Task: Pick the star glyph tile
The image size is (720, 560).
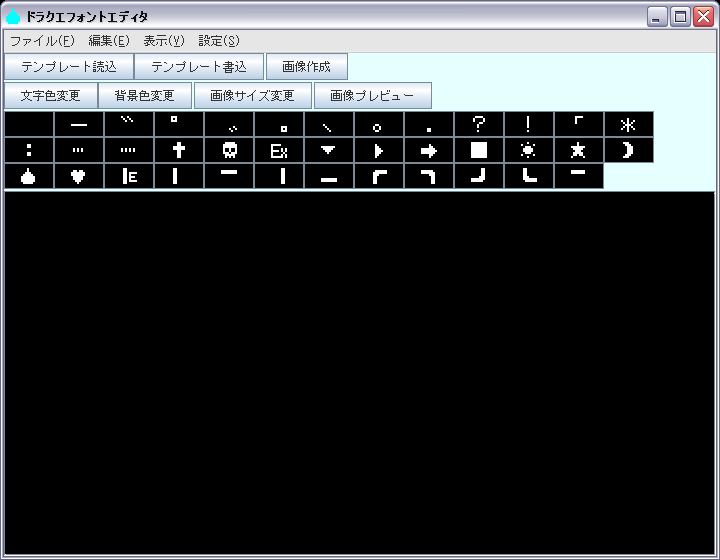Action: coord(579,150)
